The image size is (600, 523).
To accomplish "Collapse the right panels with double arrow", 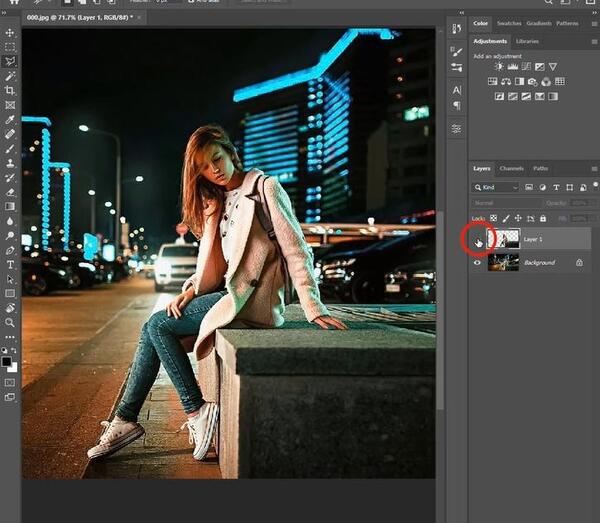I will coord(596,13).
